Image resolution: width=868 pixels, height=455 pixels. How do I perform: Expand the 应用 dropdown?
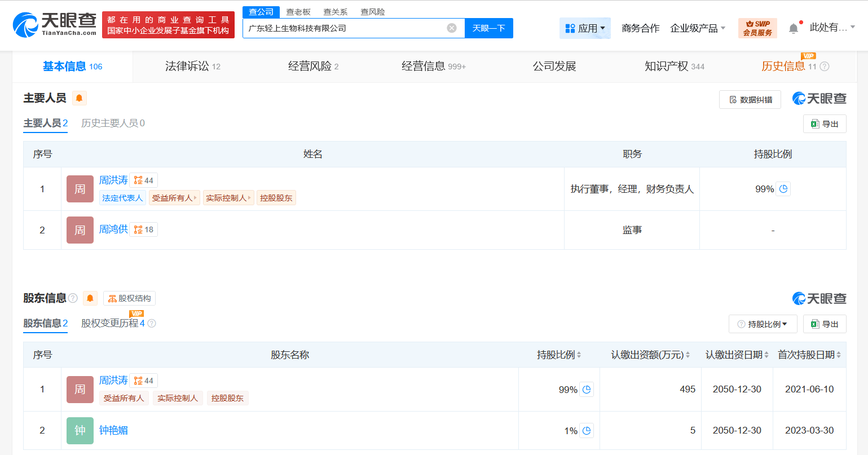pos(585,28)
